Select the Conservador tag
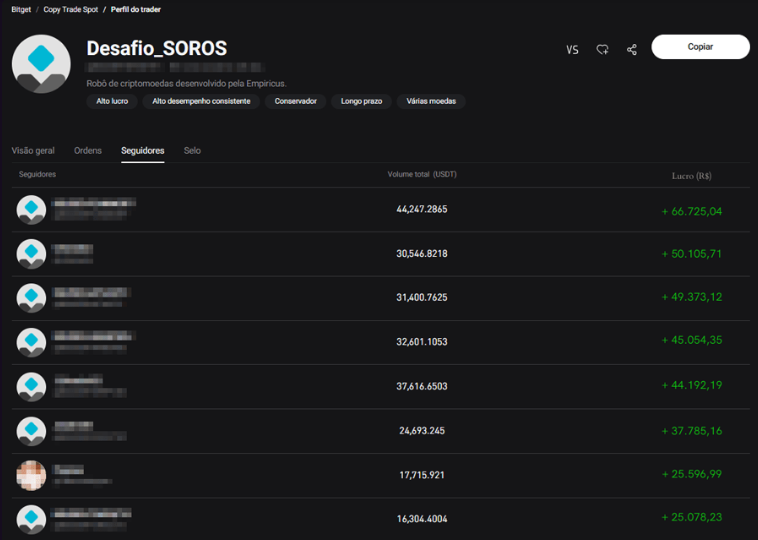 pos(296,102)
